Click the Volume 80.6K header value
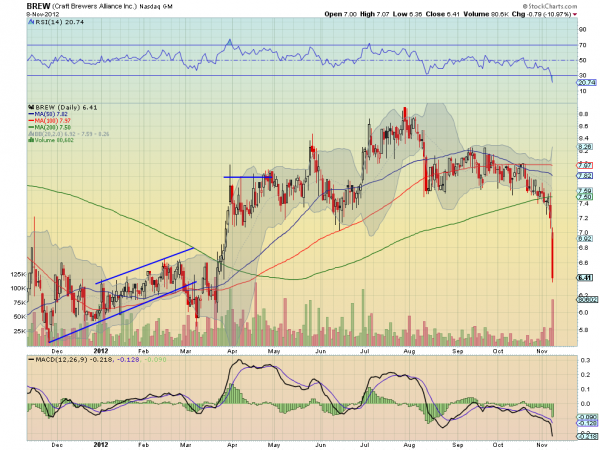This screenshot has height=450, width=600. 486,14
